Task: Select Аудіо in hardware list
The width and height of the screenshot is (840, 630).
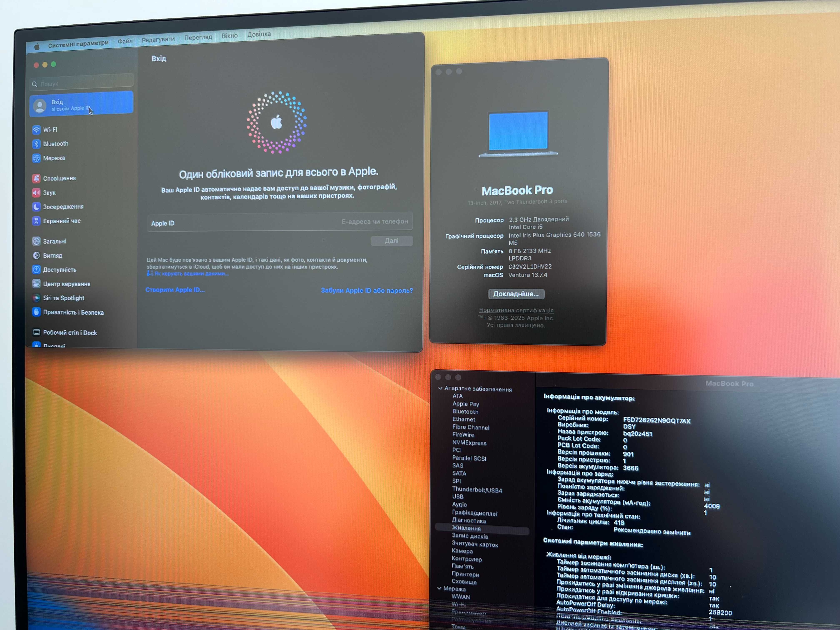Action: click(x=459, y=505)
